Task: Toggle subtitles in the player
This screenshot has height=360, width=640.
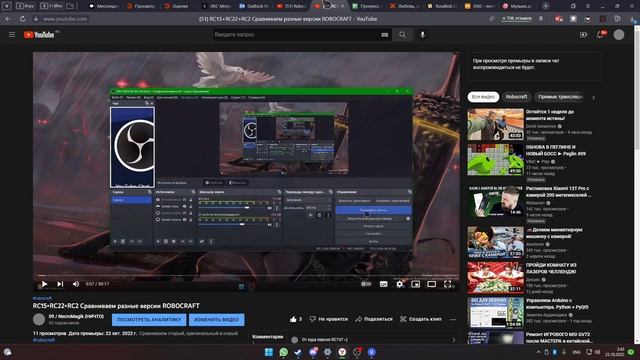Action: 383,284
